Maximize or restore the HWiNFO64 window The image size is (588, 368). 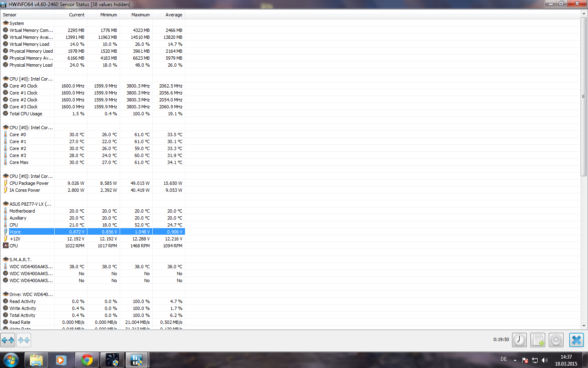coord(561,4)
